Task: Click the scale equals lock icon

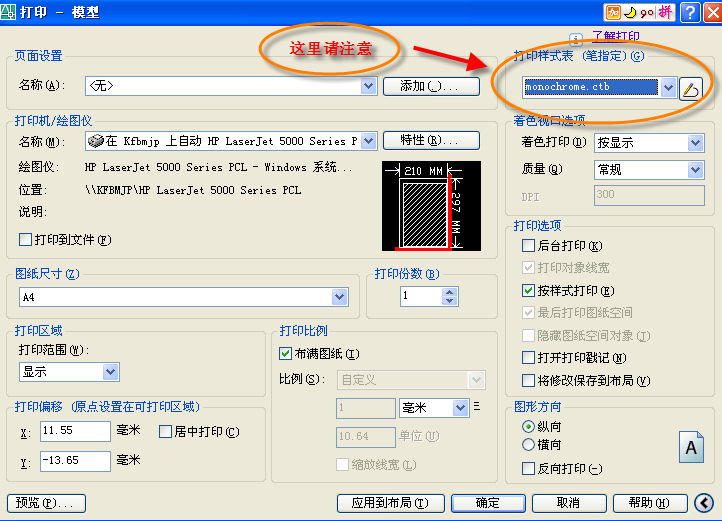Action: [x=477, y=406]
